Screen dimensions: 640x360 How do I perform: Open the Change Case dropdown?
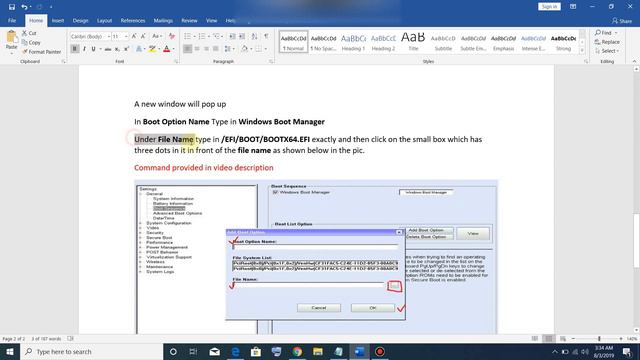coord(157,36)
